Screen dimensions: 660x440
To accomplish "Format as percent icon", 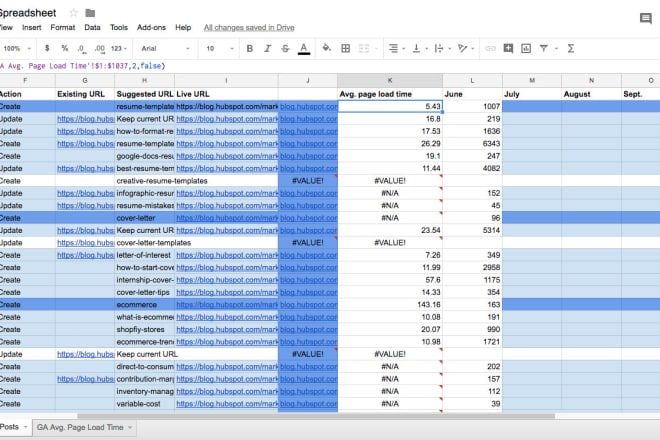I will click(x=64, y=48).
